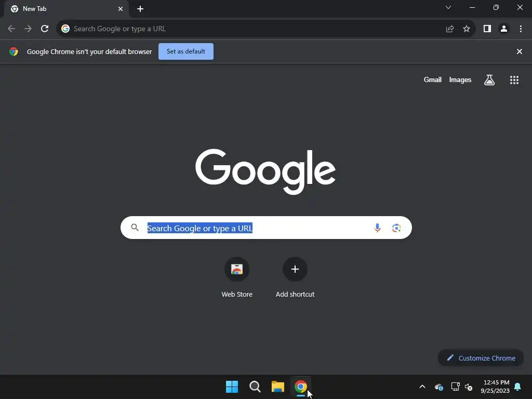Open Windows taskbar search

tap(255, 387)
